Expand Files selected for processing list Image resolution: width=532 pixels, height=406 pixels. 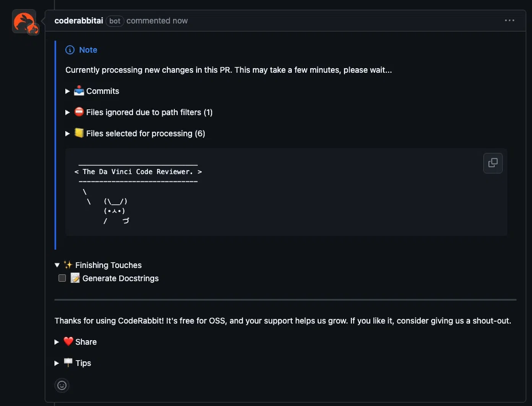(135, 133)
